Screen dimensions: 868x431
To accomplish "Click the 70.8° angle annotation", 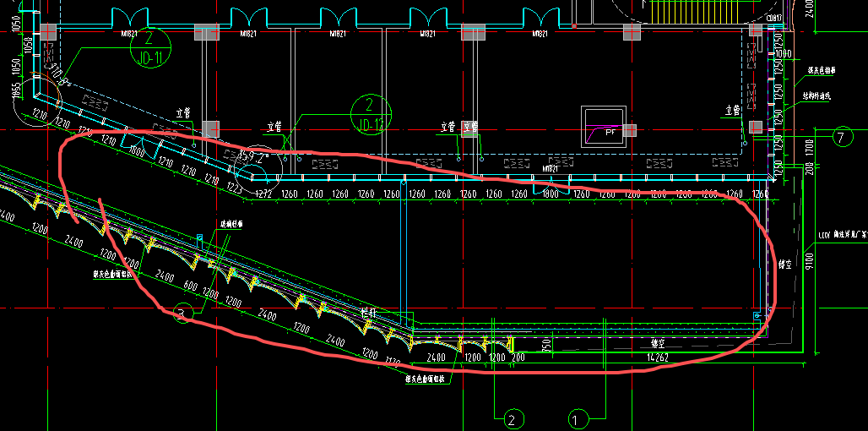I will click(x=61, y=75).
